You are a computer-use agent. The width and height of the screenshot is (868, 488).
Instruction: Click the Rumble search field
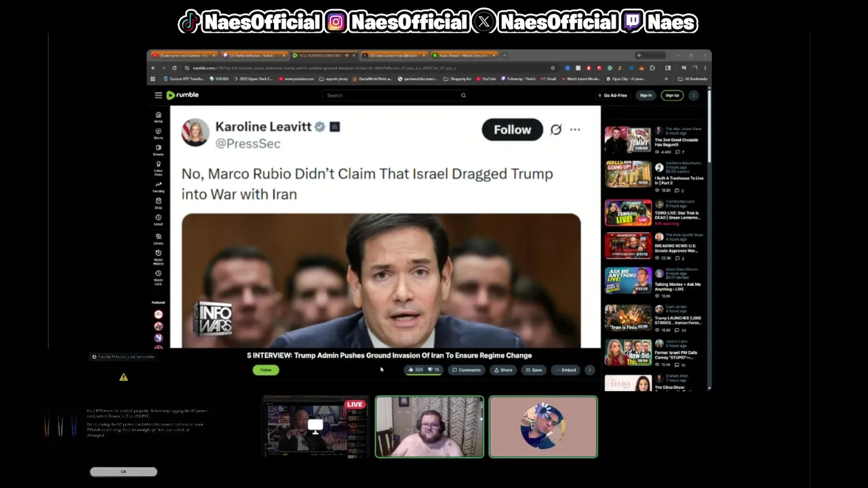coord(397,96)
